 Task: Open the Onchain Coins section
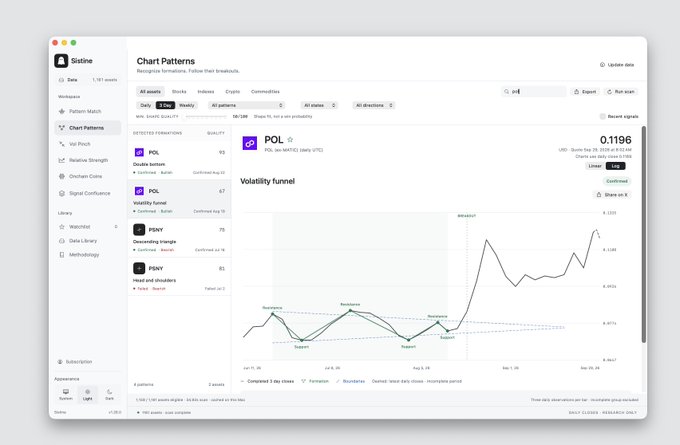tap(88, 177)
